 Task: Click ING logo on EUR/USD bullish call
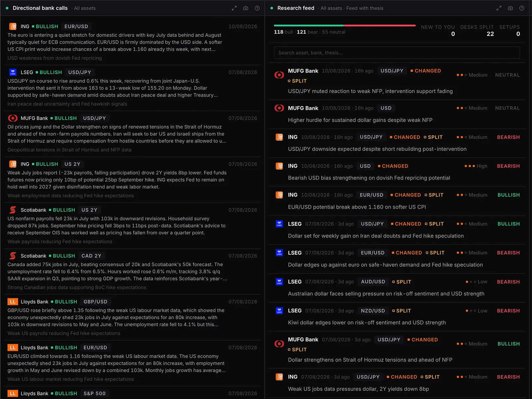13,26
